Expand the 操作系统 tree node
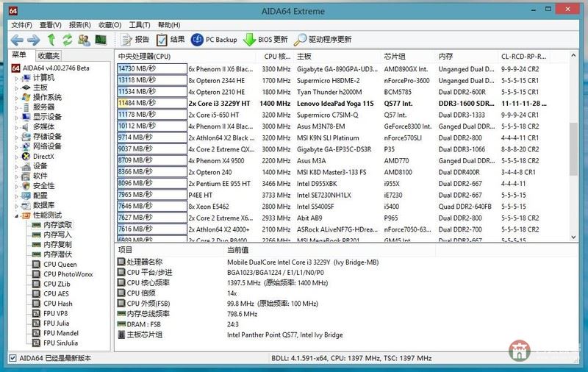 (16, 98)
